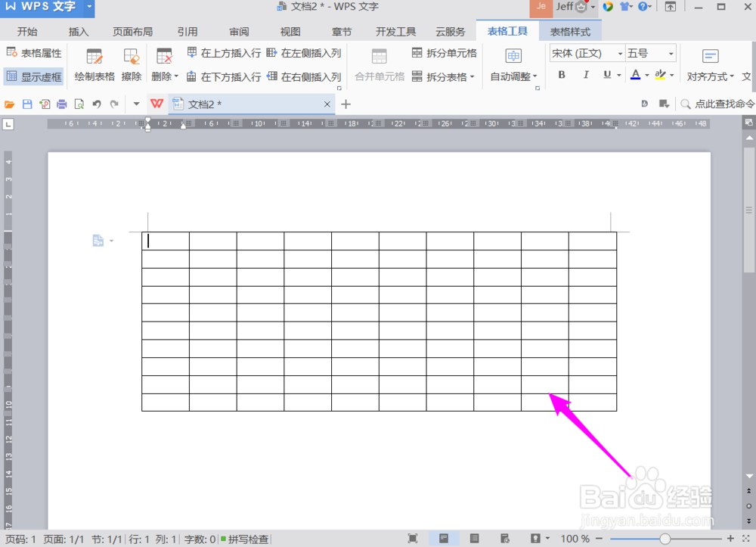This screenshot has height=547, width=756.
Task: Switch to the 表格样式 ribbon tab
Action: point(570,31)
